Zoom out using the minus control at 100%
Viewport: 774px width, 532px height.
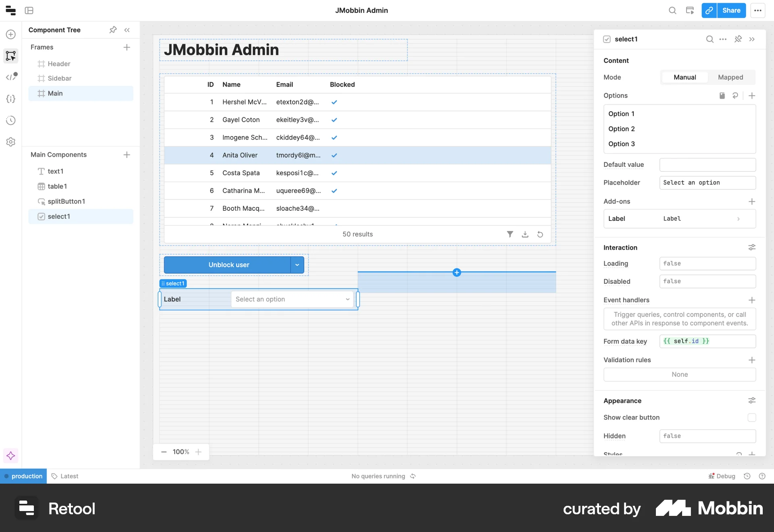tap(164, 452)
